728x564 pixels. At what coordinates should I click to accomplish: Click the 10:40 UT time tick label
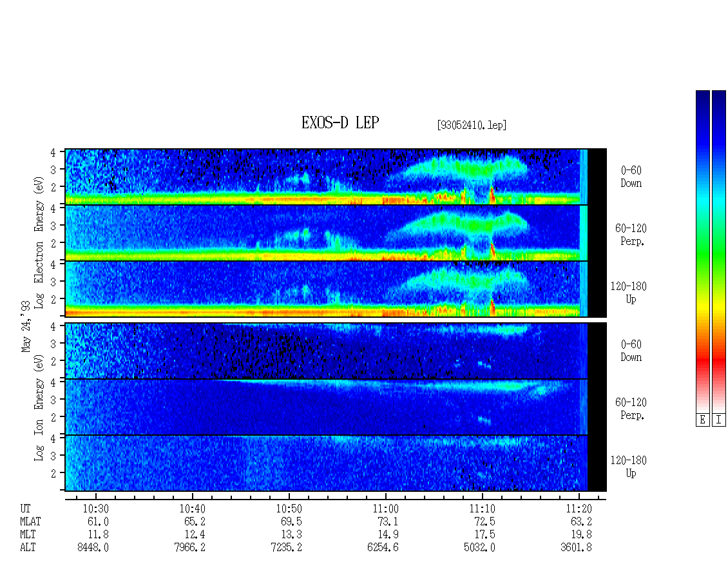pyautogui.click(x=192, y=509)
